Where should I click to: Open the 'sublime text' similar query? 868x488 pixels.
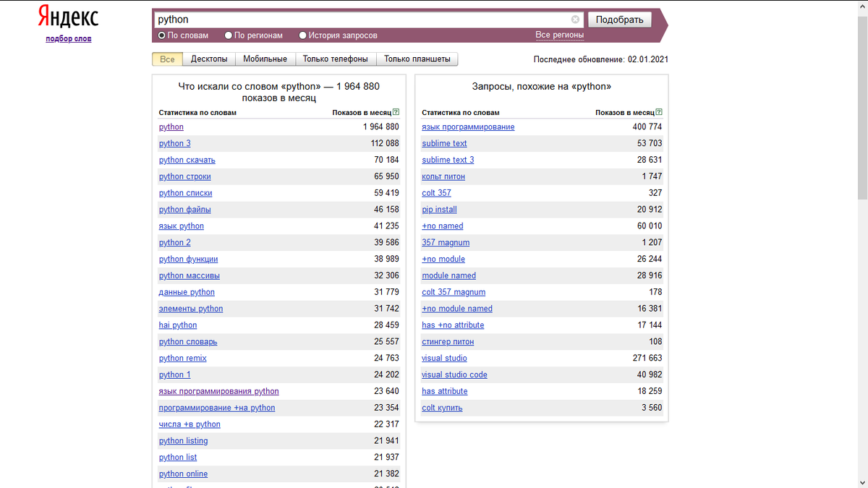(445, 144)
